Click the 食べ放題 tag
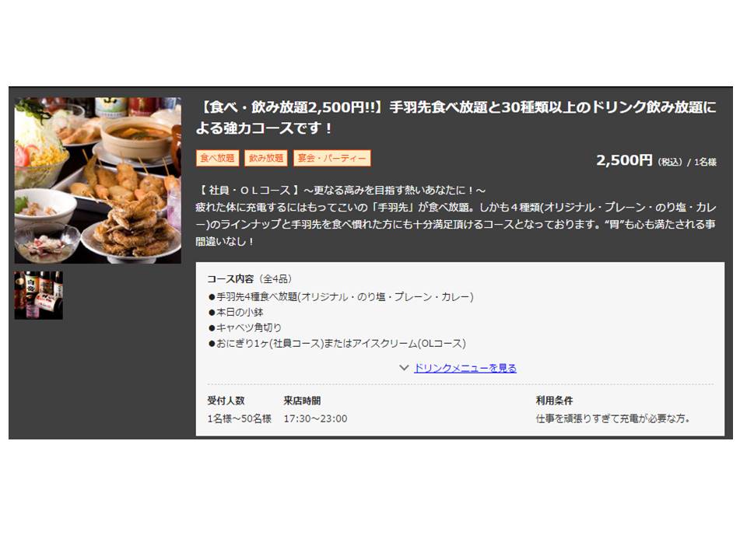This screenshot has width=747, height=560. [217, 158]
